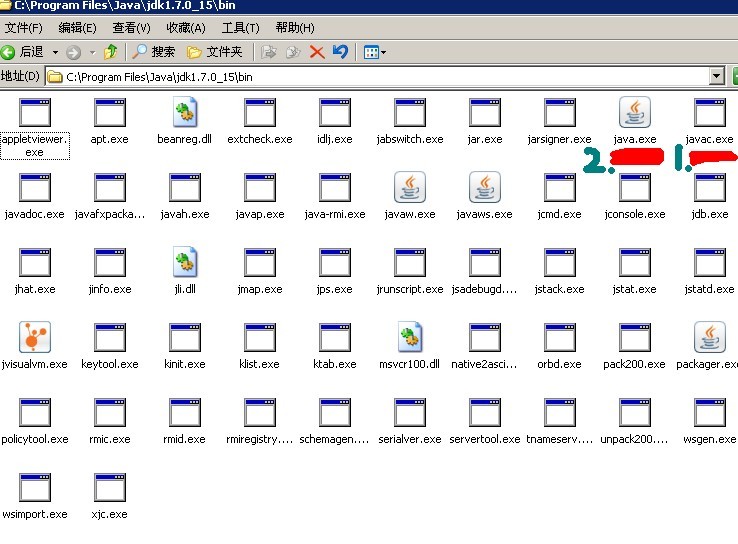The width and height of the screenshot is (738, 544).
Task: Click the Move To folder toolbar icon
Action: point(269,52)
